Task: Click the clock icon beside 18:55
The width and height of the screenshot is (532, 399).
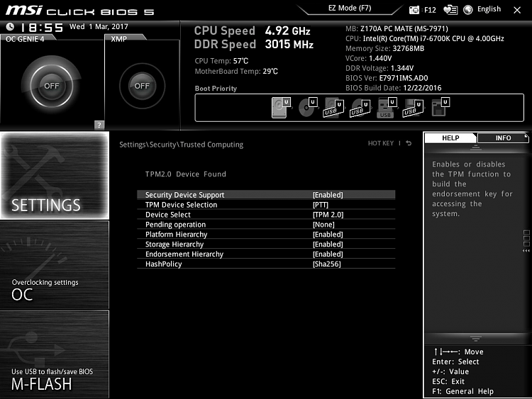Action: (10, 26)
